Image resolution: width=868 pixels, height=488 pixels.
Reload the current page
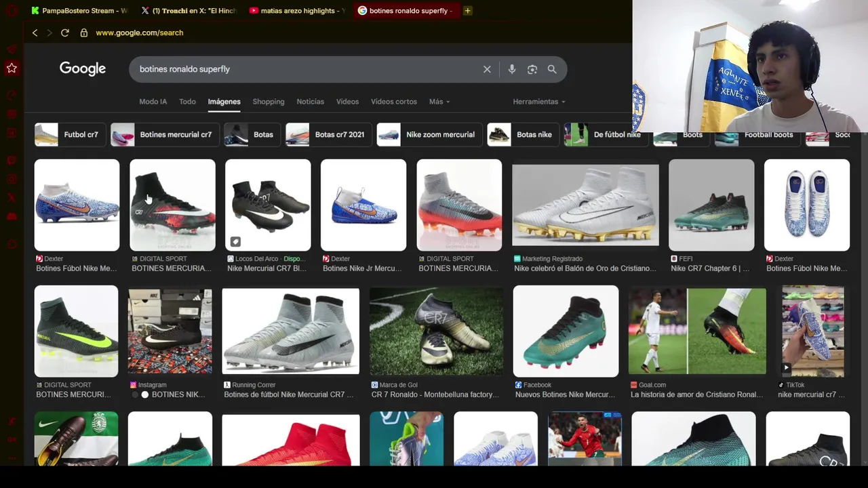point(65,33)
